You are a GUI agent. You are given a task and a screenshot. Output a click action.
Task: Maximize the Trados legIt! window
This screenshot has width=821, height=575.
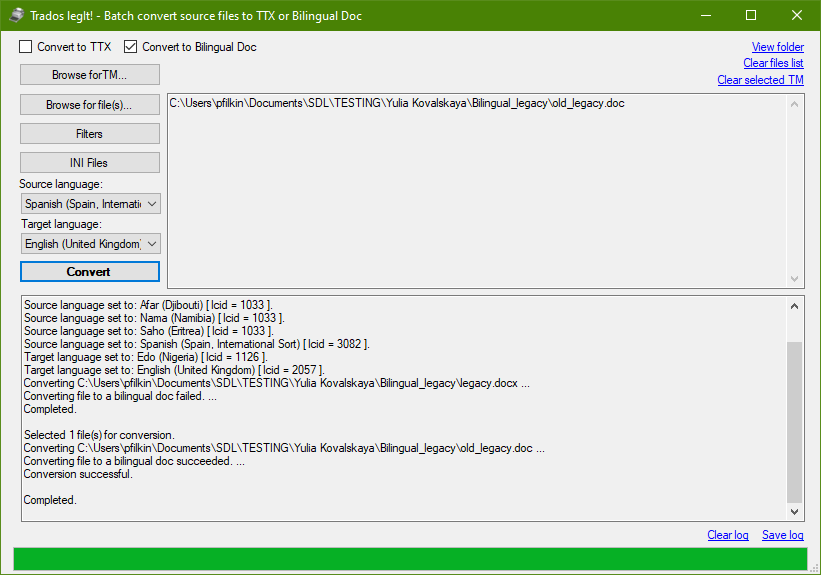tap(751, 15)
